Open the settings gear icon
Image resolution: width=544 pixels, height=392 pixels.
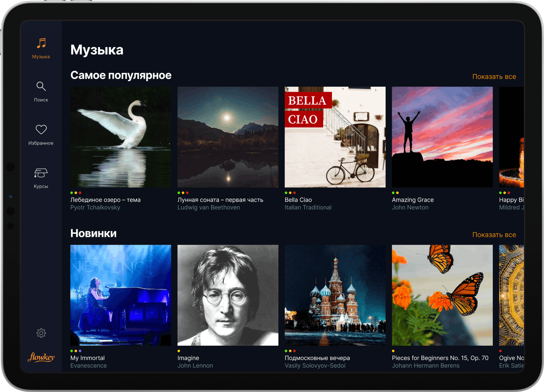41,333
